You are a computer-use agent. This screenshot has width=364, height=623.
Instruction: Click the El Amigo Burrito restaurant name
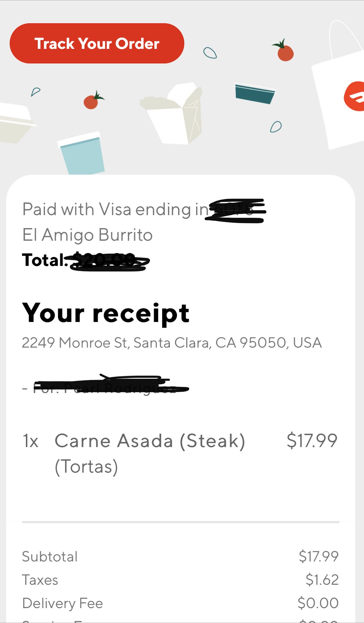pyautogui.click(x=87, y=235)
